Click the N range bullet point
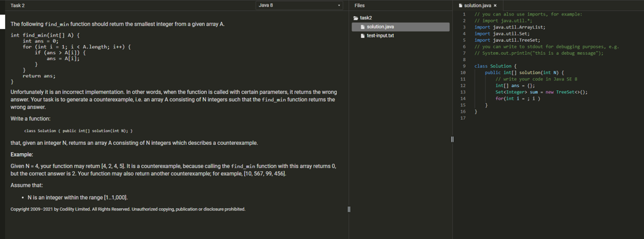Screen dimensions: 644x239 pyautogui.click(x=78, y=198)
